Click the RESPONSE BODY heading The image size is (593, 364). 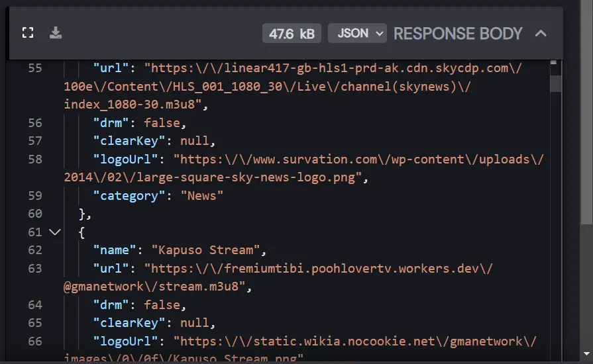(458, 33)
